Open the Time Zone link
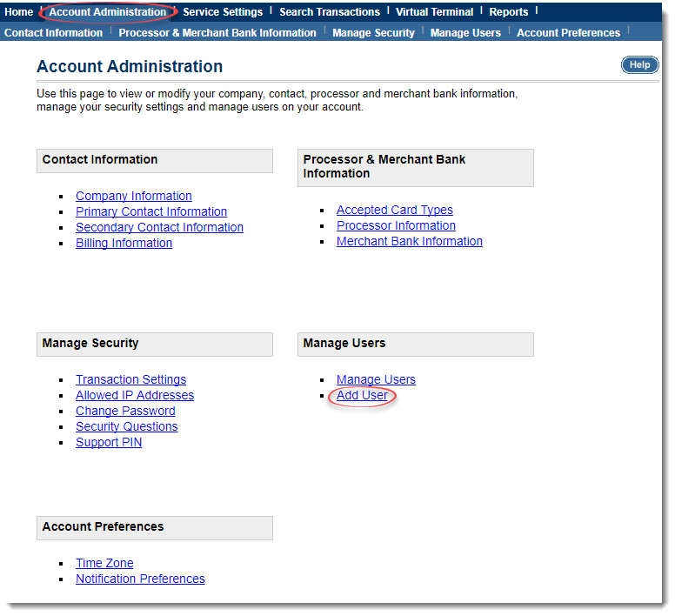The image size is (675, 616). point(104,564)
